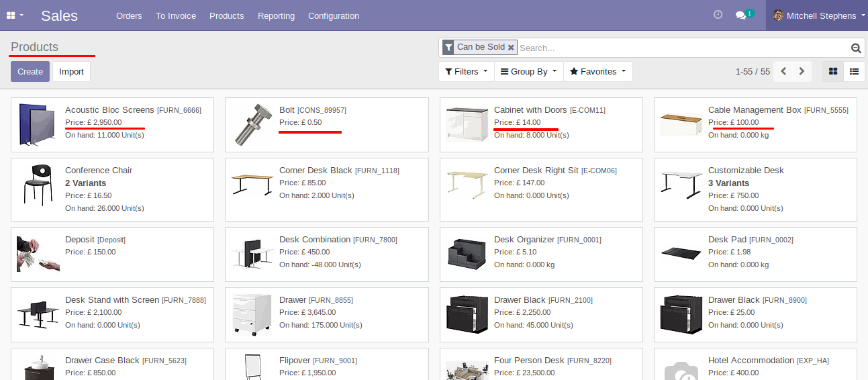Select the Desk Combination title

(x=315, y=240)
